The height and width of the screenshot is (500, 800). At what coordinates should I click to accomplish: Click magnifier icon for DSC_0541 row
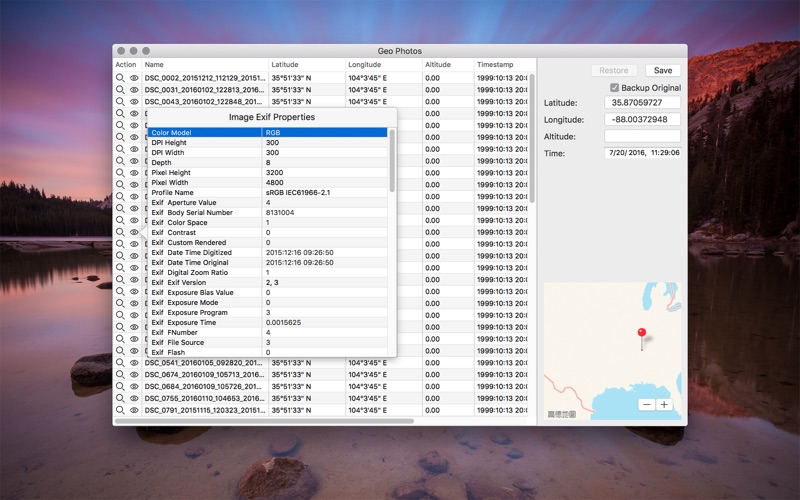pyautogui.click(x=120, y=363)
